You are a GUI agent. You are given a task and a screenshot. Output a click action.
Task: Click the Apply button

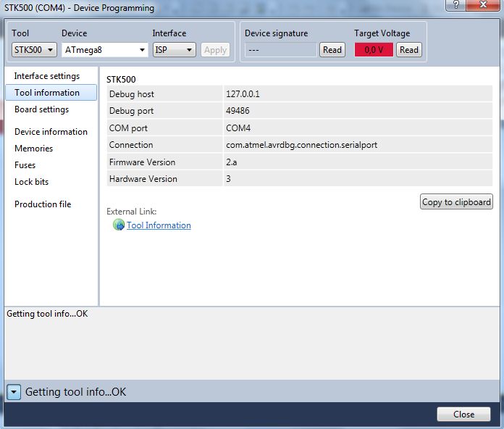click(x=215, y=50)
